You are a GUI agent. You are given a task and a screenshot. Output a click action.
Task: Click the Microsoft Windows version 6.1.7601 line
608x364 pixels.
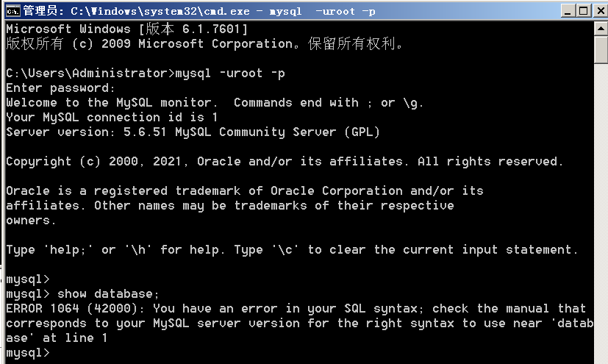[126, 29]
